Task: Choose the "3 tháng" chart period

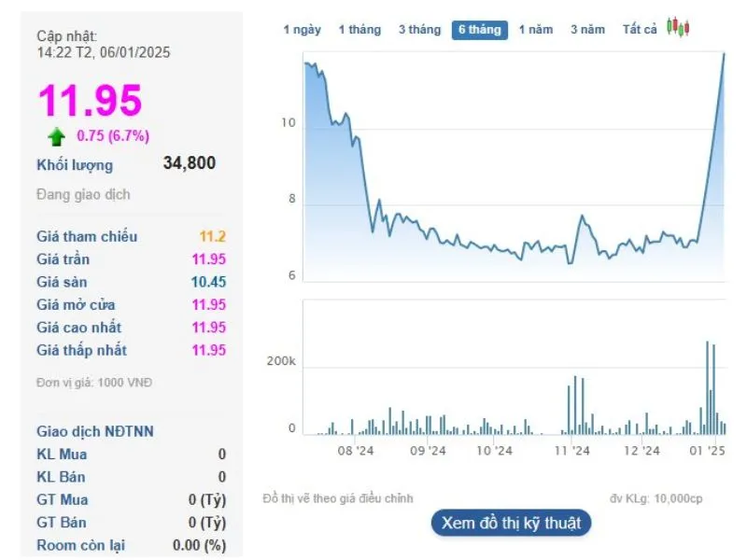Action: pos(419,30)
